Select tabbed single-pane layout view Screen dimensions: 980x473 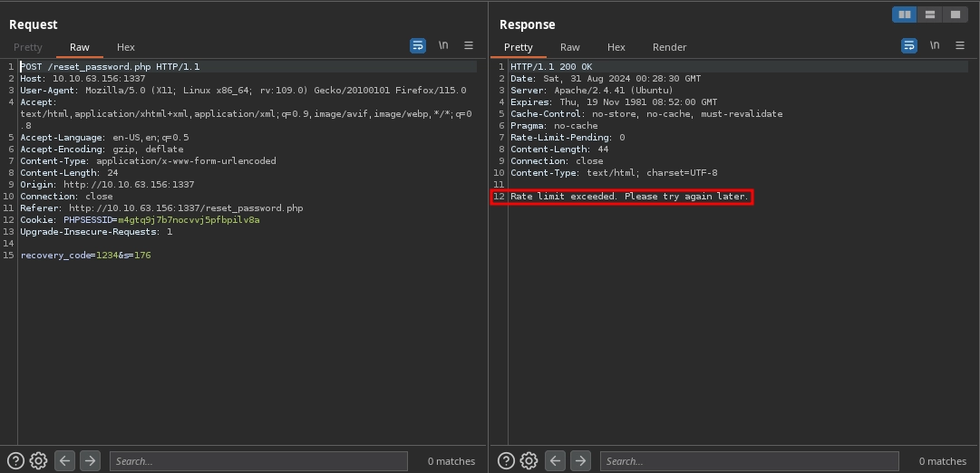coord(955,14)
